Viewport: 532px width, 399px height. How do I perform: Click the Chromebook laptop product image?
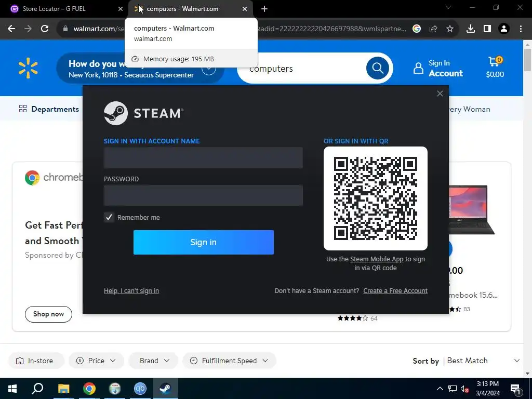pyautogui.click(x=471, y=209)
